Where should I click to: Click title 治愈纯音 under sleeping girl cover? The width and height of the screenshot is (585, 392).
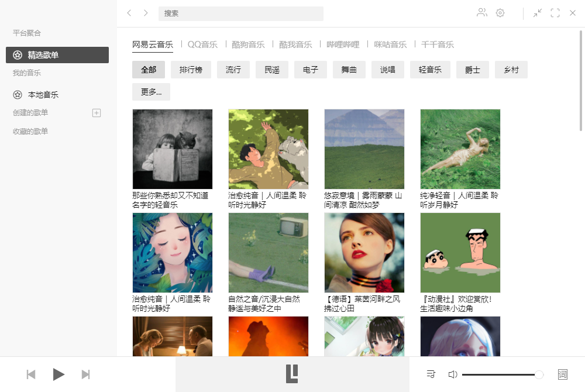click(171, 304)
